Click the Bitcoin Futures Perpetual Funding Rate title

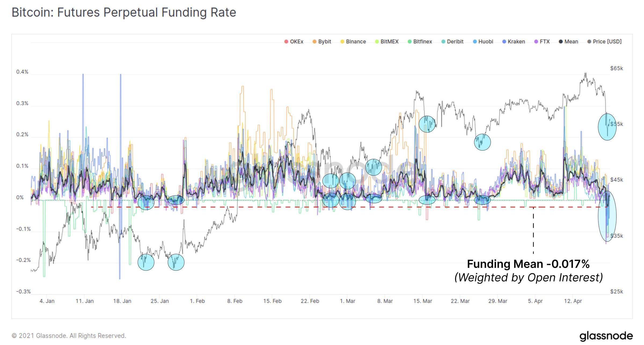coord(124,13)
